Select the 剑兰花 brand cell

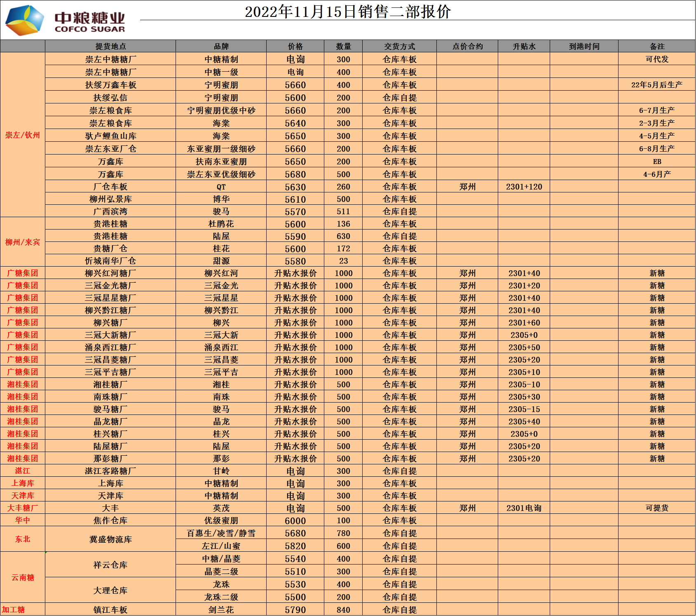(x=221, y=610)
